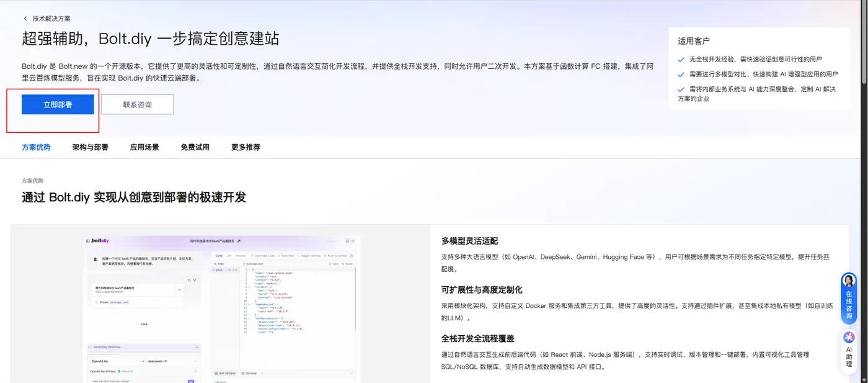Click the Bolt.diy interface screenshot preview
Image resolution: width=868 pixels, height=383 pixels.
tap(221, 309)
